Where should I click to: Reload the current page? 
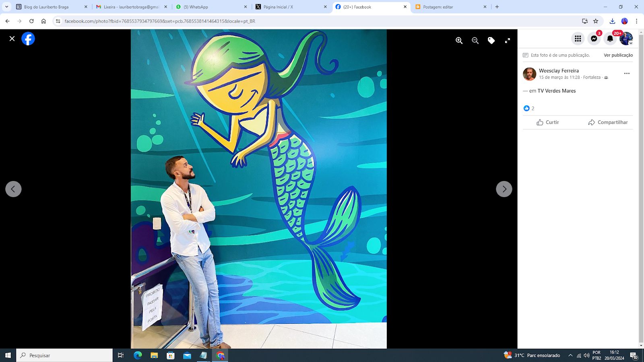coord(31,21)
